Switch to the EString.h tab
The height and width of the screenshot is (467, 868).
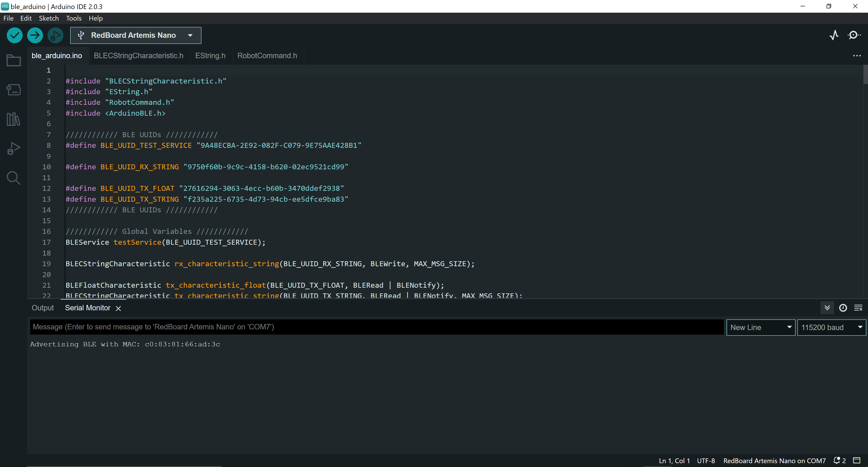pyautogui.click(x=210, y=56)
